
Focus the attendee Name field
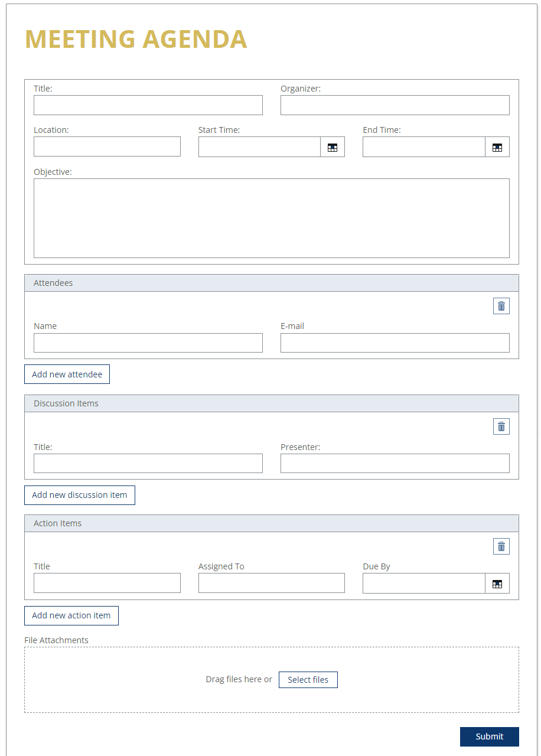[x=148, y=343]
